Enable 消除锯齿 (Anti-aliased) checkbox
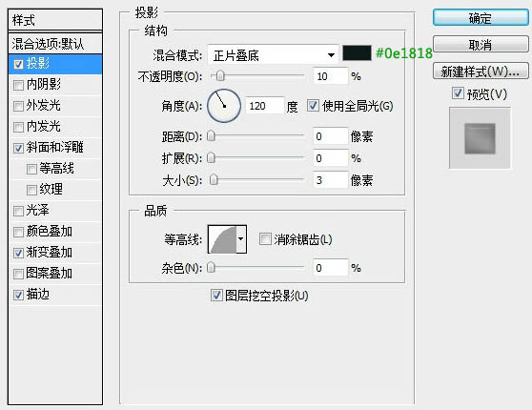Viewport: 532px width, 410px height. [265, 239]
